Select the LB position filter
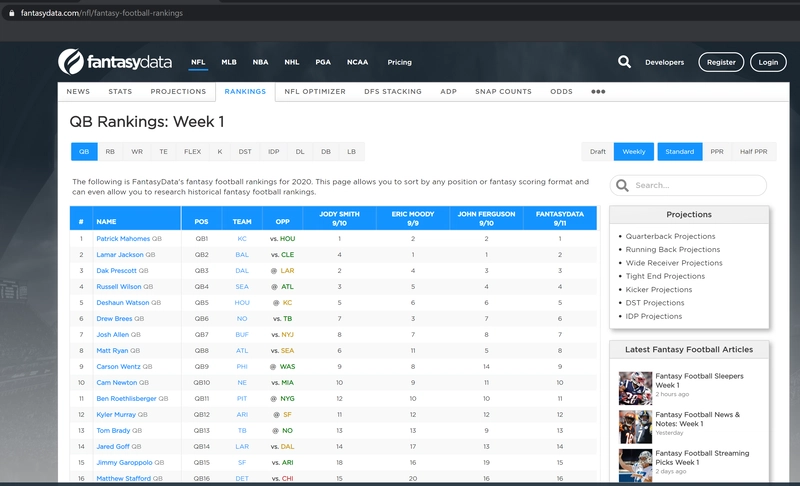Image resolution: width=800 pixels, height=486 pixels. (x=352, y=151)
